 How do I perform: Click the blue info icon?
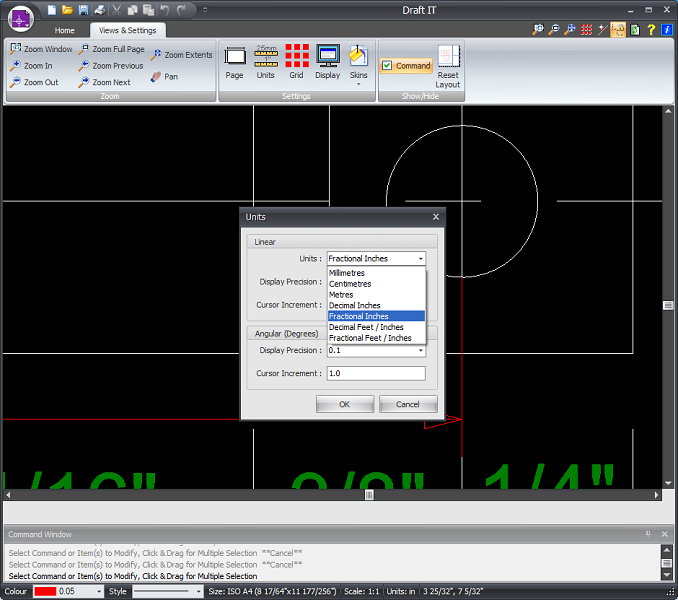(666, 29)
